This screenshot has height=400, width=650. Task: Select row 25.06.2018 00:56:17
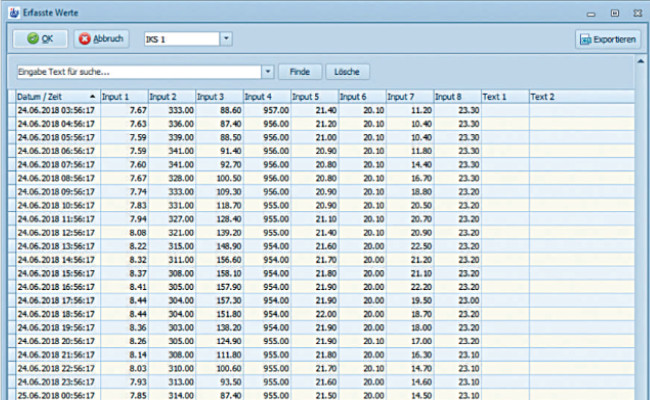[321, 395]
